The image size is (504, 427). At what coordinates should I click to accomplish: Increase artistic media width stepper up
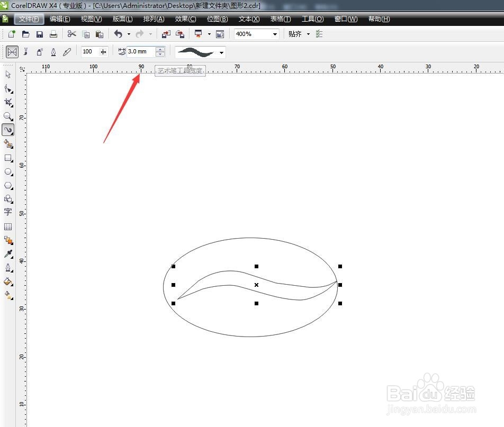click(x=160, y=49)
